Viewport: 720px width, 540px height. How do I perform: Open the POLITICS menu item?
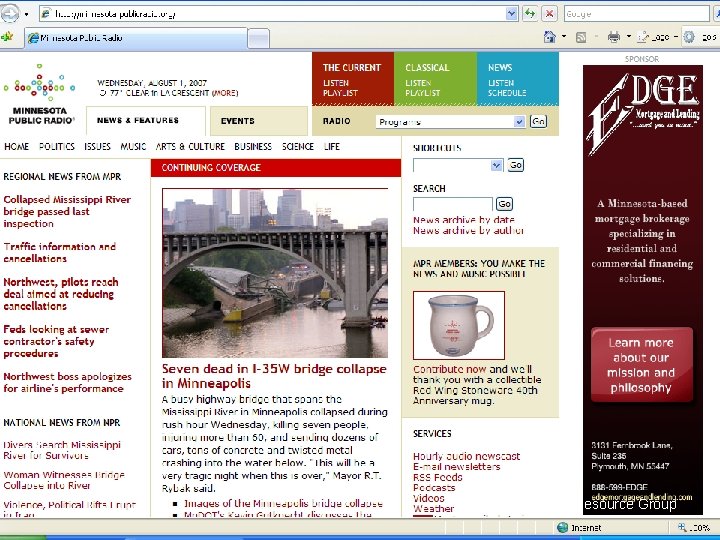[57, 146]
